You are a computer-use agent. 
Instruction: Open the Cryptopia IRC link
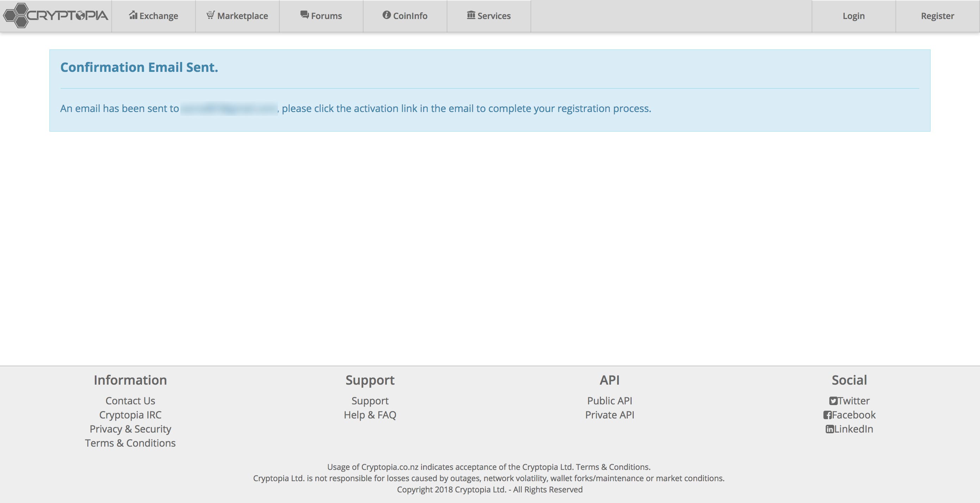(130, 415)
